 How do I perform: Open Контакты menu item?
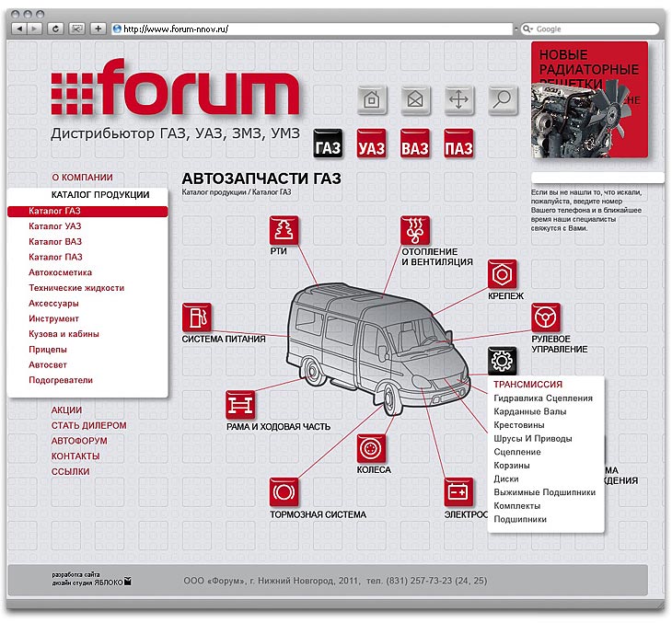pos(75,456)
